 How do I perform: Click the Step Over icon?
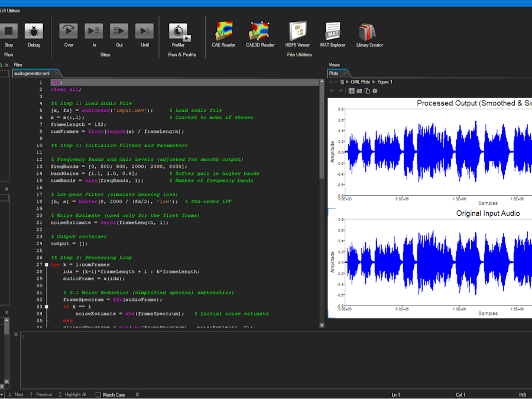coord(69,31)
